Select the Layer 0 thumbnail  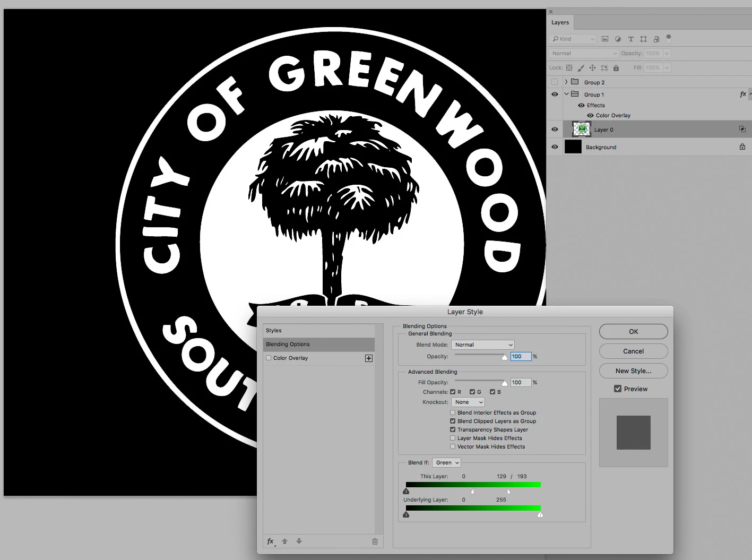(x=582, y=129)
